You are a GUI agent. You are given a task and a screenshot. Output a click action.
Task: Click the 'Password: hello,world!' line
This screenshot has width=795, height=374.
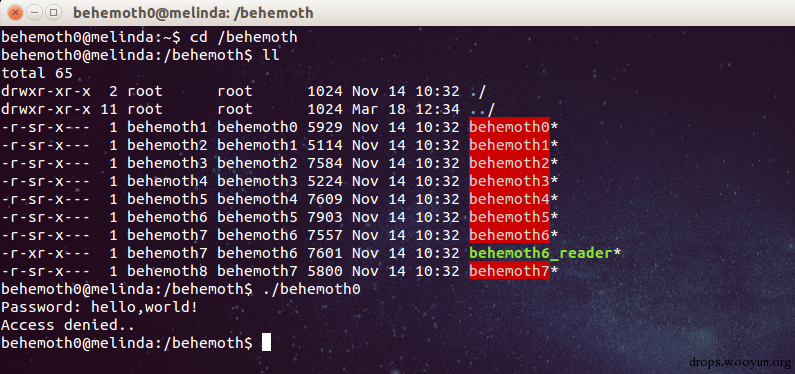pos(99,307)
